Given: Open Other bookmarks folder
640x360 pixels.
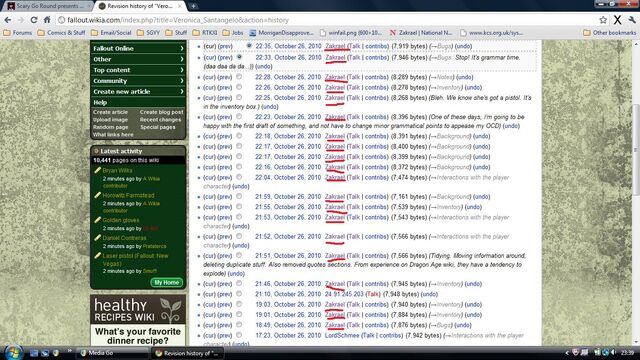Looking at the screenshot, I should pyautogui.click(x=610, y=33).
